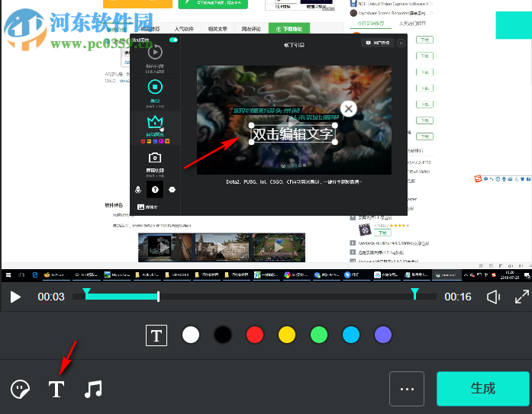Open the 人气软件 tab
The height and width of the screenshot is (414, 532).
[x=184, y=29]
